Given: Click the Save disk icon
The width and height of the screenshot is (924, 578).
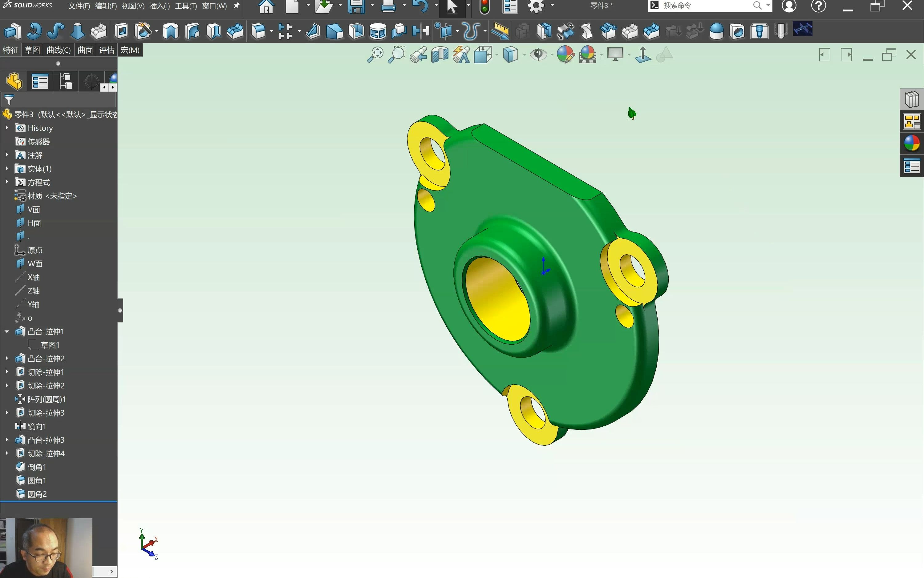Looking at the screenshot, I should click(356, 6).
